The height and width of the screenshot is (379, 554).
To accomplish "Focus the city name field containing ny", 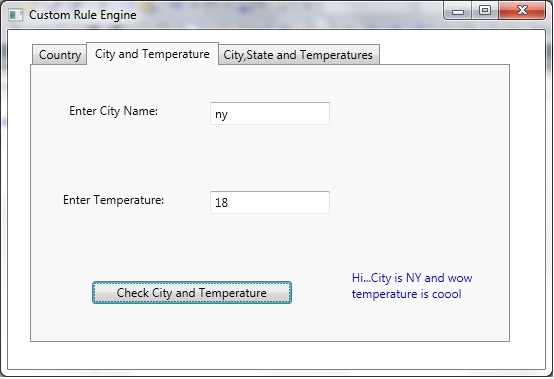I will (x=270, y=114).
